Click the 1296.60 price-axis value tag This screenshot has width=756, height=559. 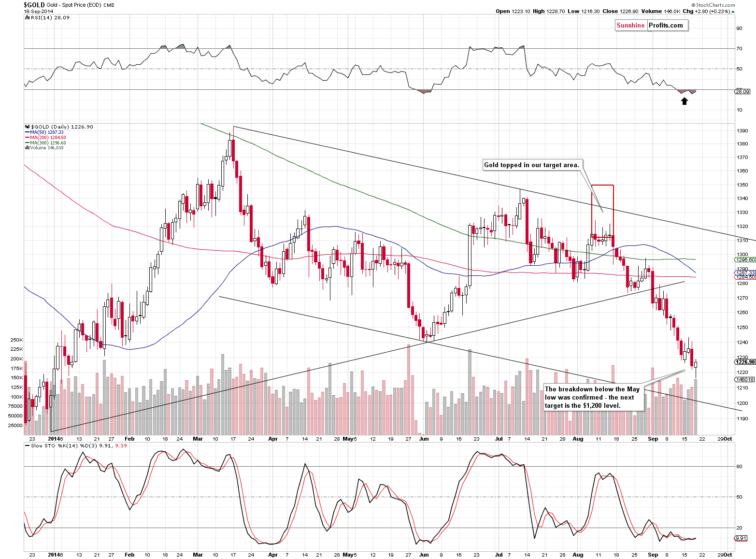[x=745, y=259]
